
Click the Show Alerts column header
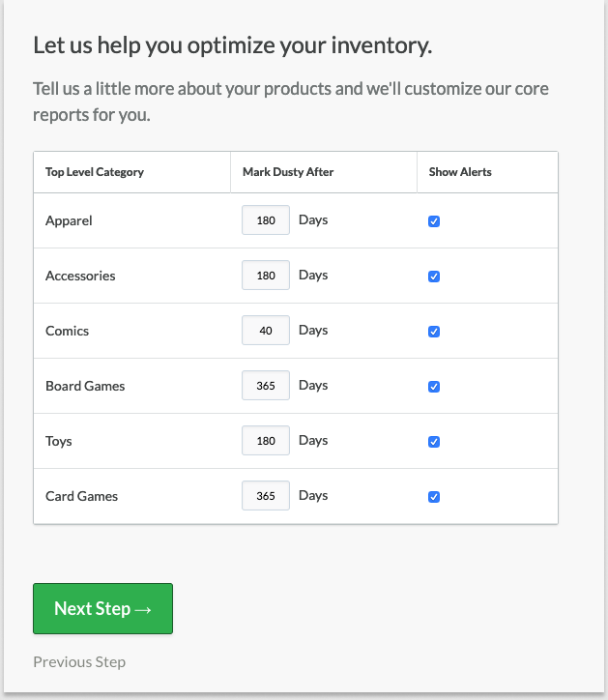pos(460,172)
